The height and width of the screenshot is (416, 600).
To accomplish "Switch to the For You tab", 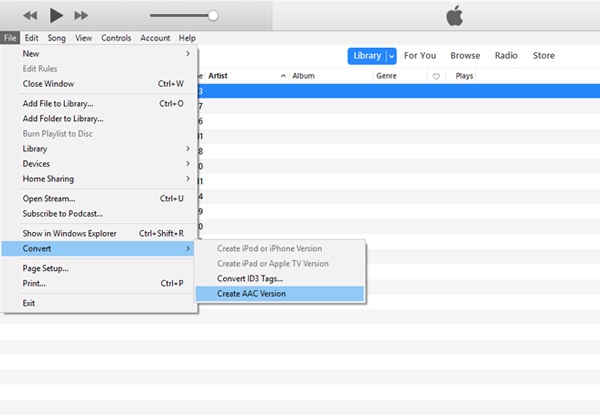I will [420, 55].
